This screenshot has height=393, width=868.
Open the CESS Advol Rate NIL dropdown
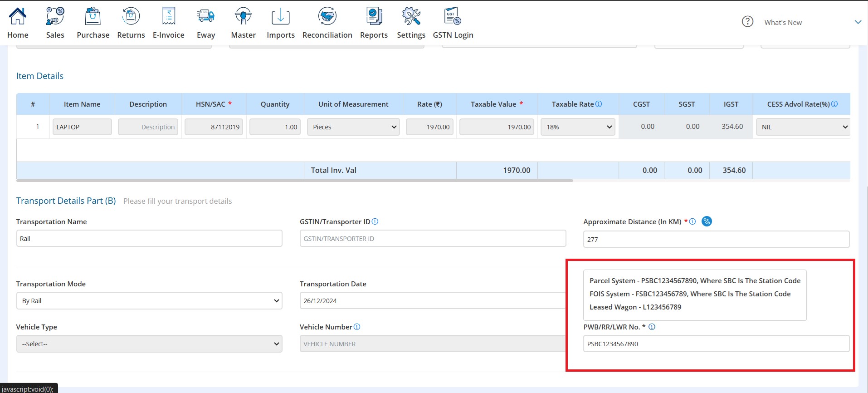point(803,127)
